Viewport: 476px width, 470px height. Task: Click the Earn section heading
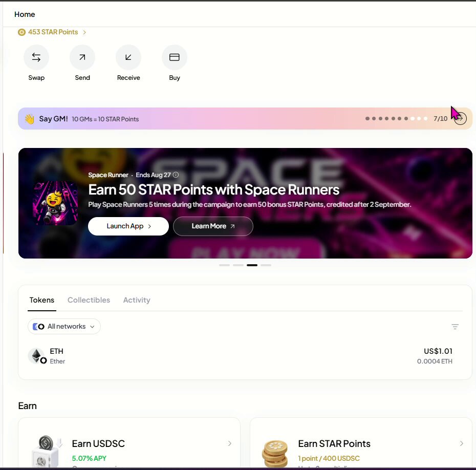[x=27, y=406]
